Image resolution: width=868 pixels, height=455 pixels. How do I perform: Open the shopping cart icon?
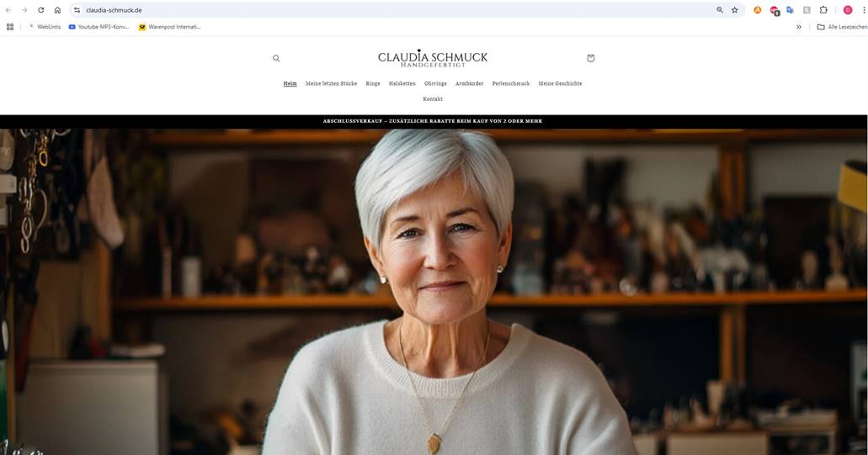591,58
